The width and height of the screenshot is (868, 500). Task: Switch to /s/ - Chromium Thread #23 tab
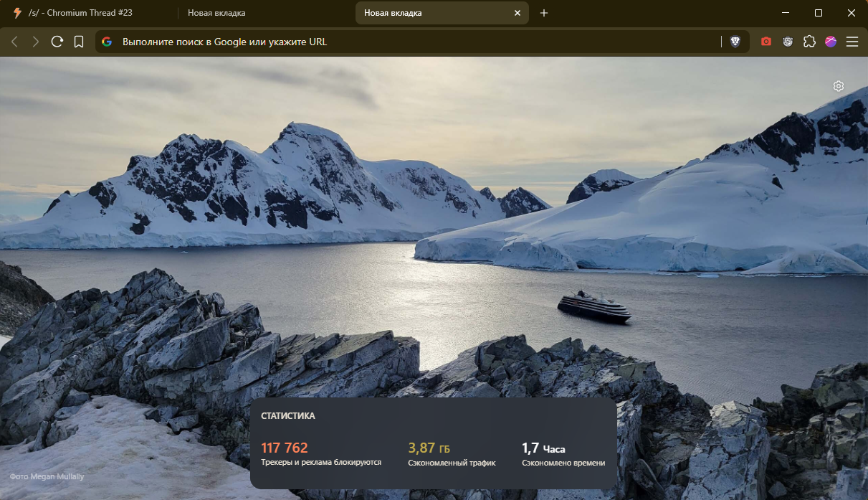pyautogui.click(x=89, y=13)
